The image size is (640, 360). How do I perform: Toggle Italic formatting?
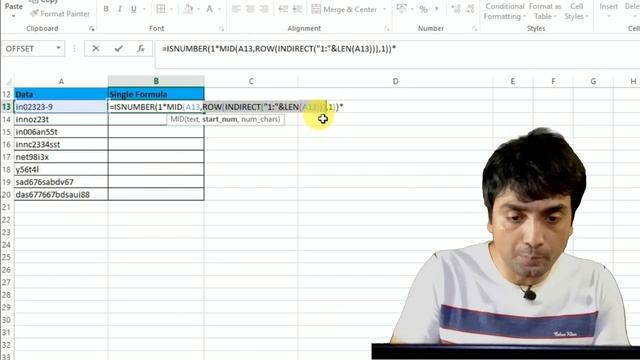(x=120, y=9)
